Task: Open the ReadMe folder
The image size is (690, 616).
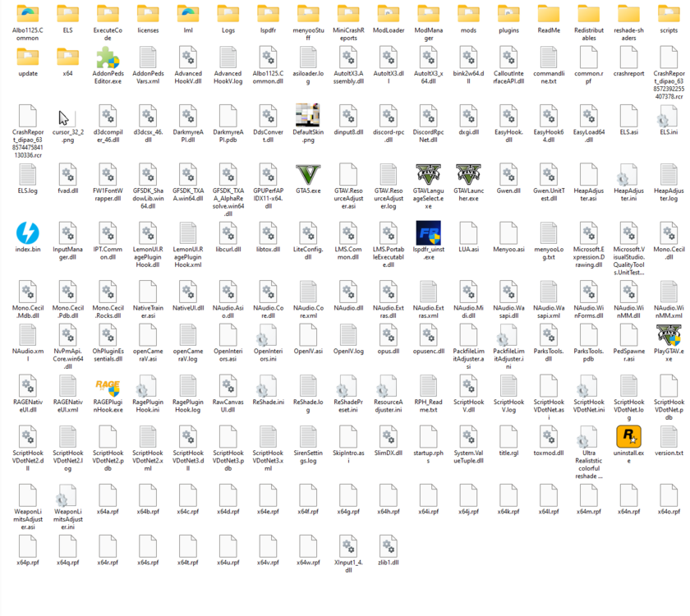Action: 550,16
